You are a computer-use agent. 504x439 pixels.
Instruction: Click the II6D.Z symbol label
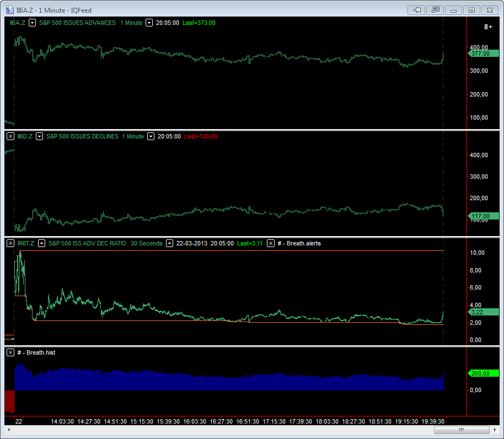(25, 136)
